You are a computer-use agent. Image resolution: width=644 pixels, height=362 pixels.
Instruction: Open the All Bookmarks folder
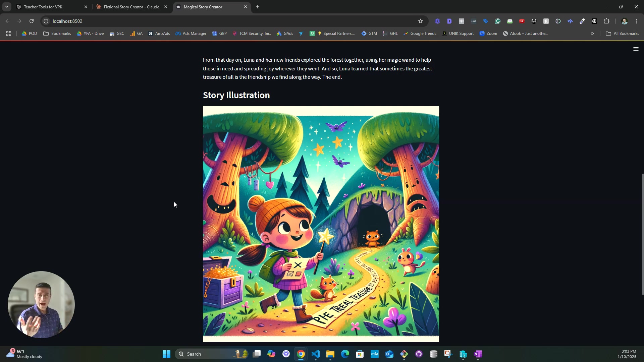click(622, 34)
